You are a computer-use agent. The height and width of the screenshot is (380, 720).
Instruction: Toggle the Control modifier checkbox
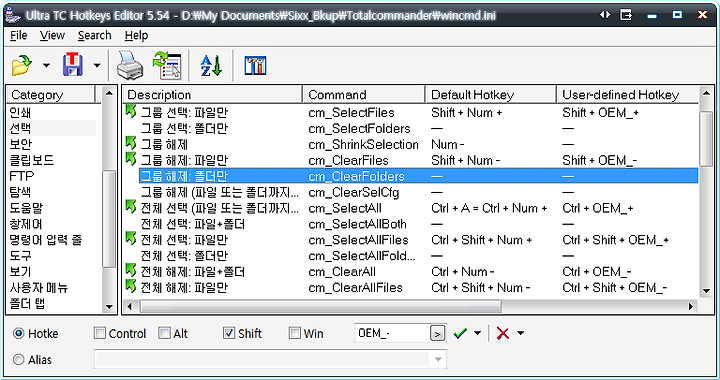tap(100, 333)
